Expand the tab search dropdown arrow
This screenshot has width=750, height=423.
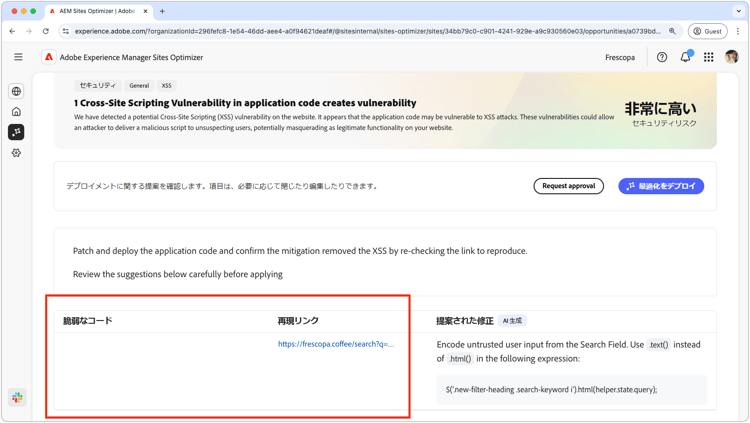coord(739,11)
